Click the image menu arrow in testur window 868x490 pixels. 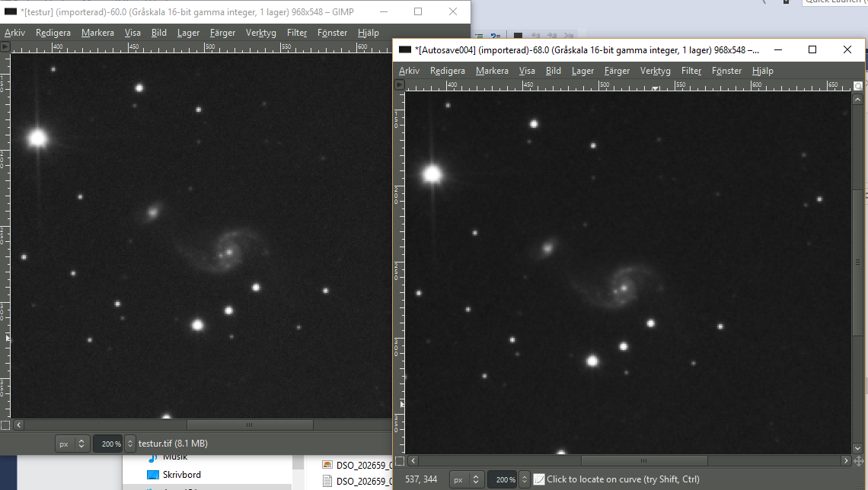point(5,46)
